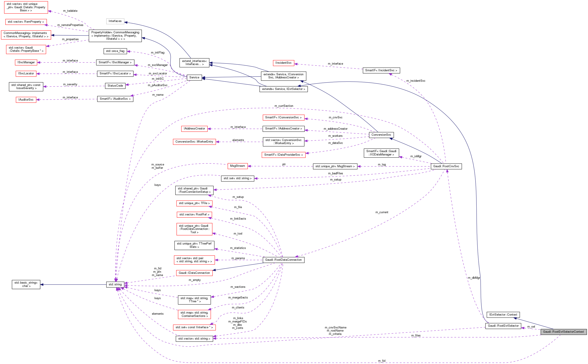Click the SmartIF< IDataProviderSvc > node
The image size is (588, 364).
pyautogui.click(x=283, y=155)
